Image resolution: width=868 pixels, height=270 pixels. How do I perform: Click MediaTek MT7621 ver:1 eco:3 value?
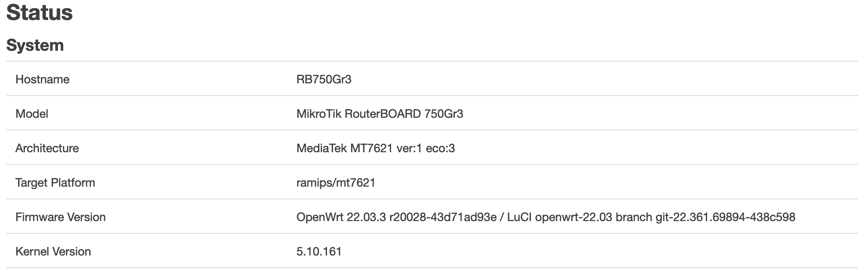pos(376,148)
